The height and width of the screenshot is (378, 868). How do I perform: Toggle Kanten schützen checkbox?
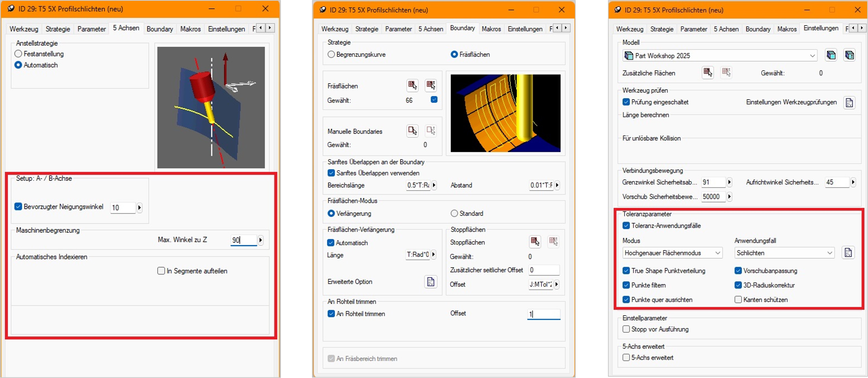738,299
